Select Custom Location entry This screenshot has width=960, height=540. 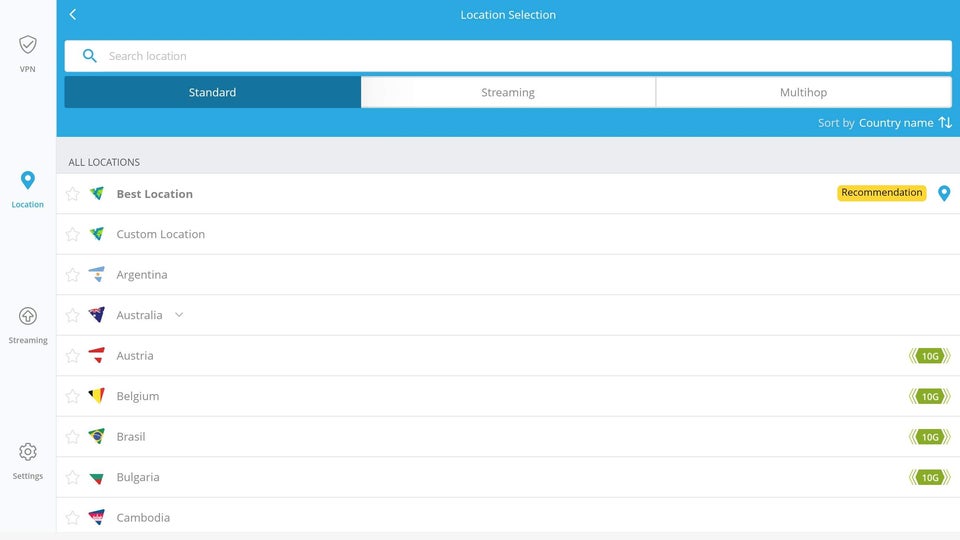pyautogui.click(x=160, y=234)
